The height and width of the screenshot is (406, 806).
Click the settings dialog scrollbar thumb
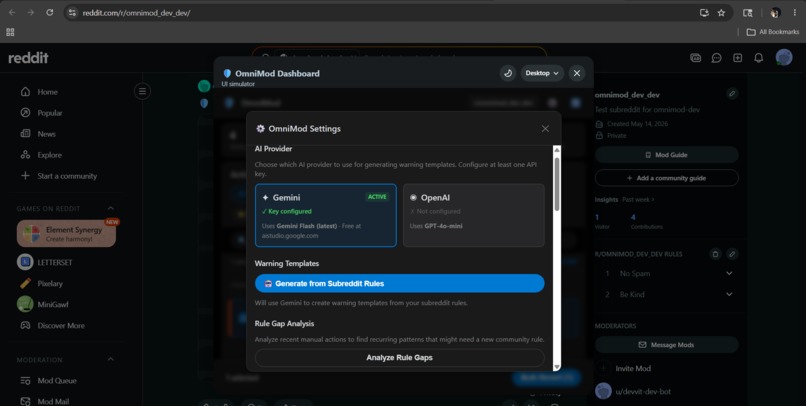tap(557, 184)
